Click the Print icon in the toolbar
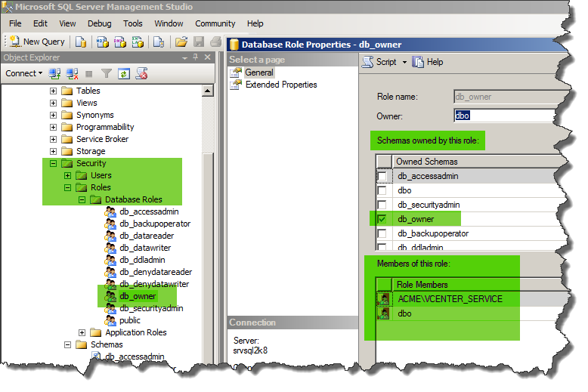The width and height of the screenshot is (588, 392). click(x=216, y=42)
